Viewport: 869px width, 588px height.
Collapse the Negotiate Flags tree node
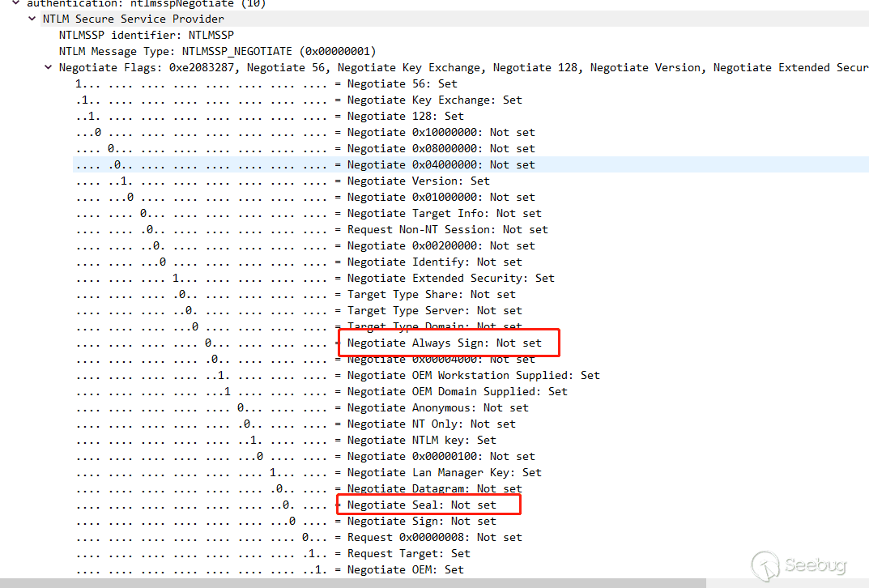[49, 67]
